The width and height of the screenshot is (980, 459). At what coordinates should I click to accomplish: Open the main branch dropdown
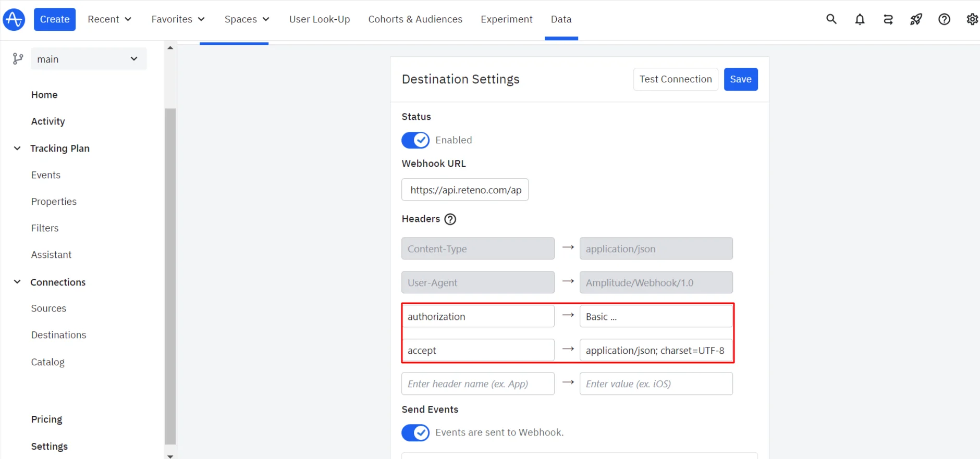coord(89,59)
